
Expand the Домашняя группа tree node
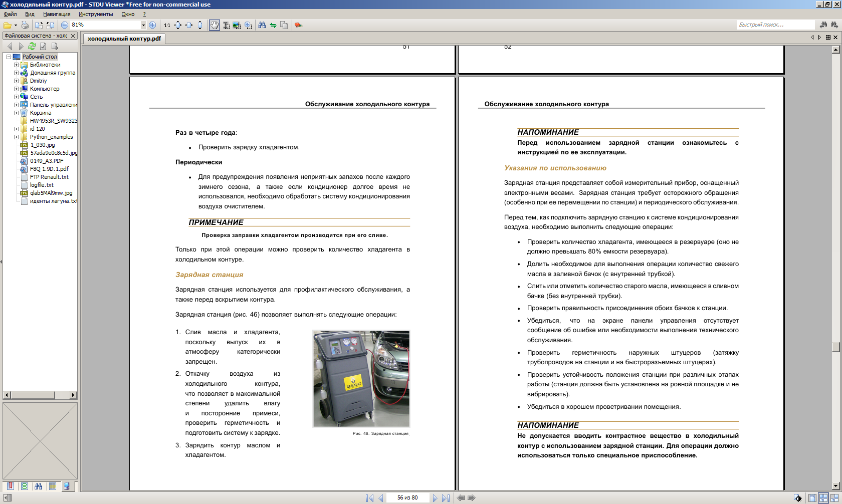coord(16,73)
